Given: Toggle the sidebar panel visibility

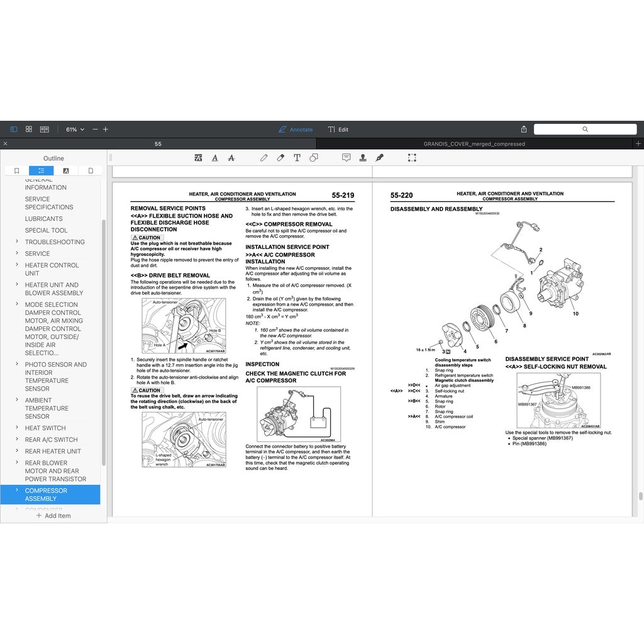Looking at the screenshot, I should coord(14,130).
